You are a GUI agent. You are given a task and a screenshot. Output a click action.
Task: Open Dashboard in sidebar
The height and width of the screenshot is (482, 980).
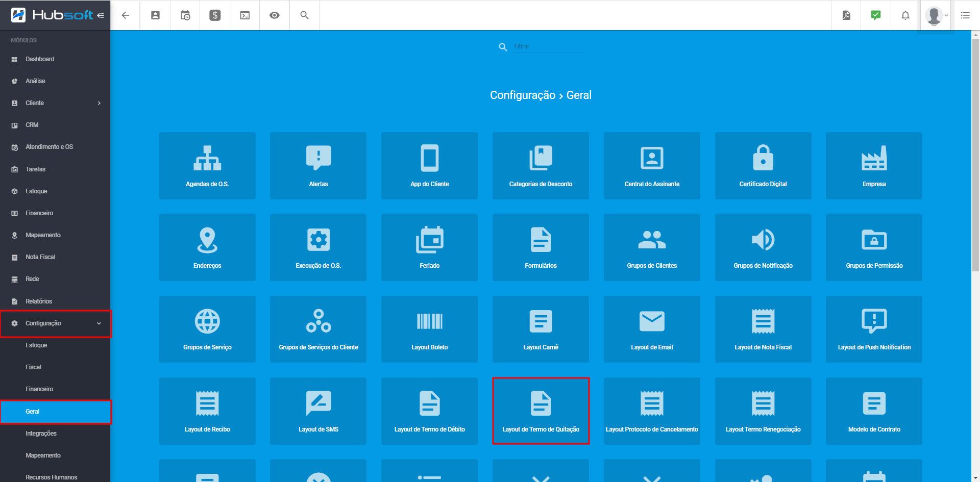(55, 59)
